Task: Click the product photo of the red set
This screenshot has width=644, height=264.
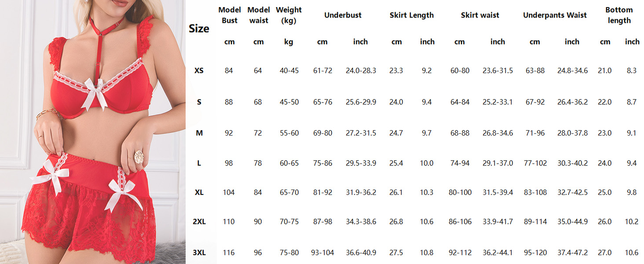Action: (92, 132)
